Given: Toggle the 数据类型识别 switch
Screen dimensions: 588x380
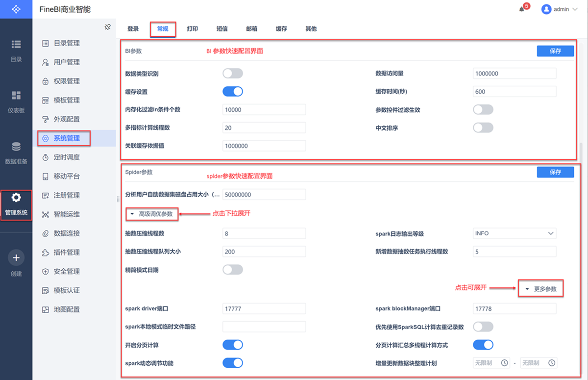Looking at the screenshot, I should tap(233, 74).
